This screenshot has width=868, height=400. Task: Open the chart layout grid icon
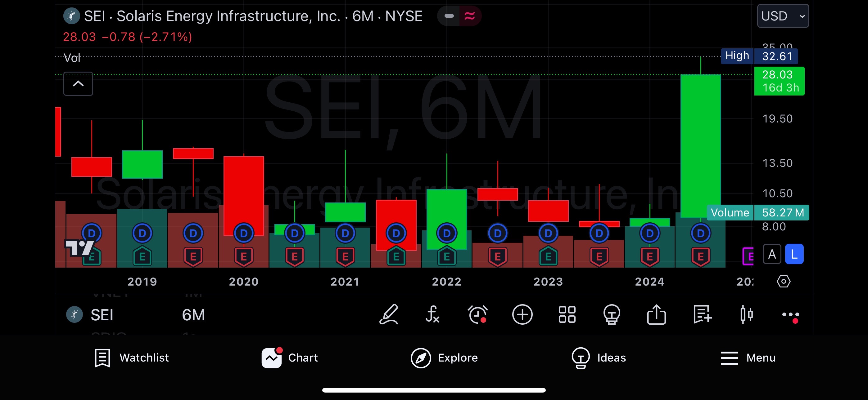[567, 314]
